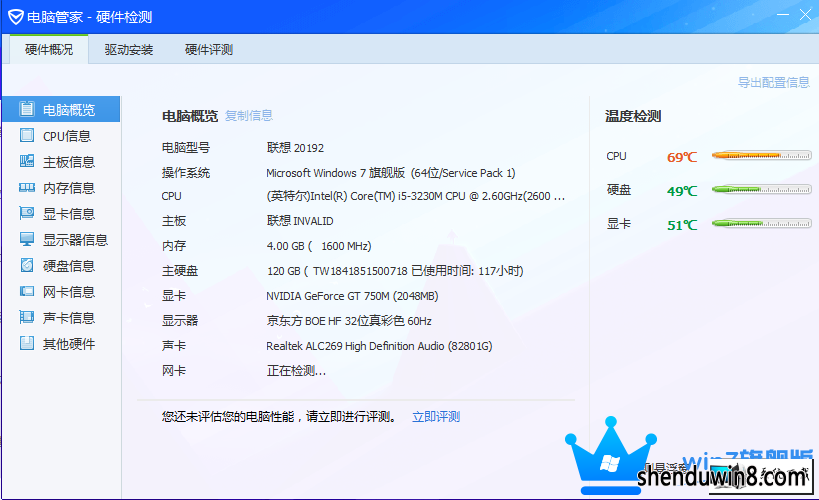Image resolution: width=819 pixels, height=500 pixels.
Task: Click the 您还未评估您的电脑性能 message
Action: click(279, 416)
